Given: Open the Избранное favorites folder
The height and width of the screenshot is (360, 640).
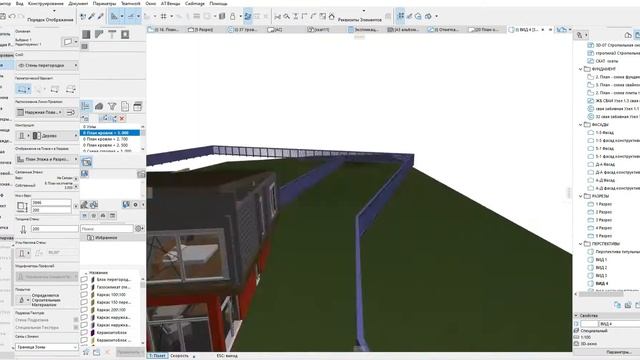Looking at the screenshot, I should 107,237.
